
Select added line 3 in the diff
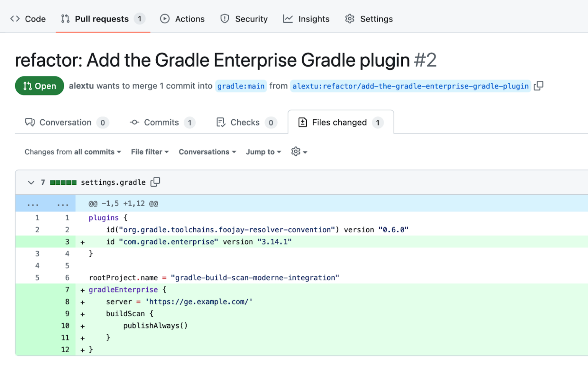click(x=67, y=242)
